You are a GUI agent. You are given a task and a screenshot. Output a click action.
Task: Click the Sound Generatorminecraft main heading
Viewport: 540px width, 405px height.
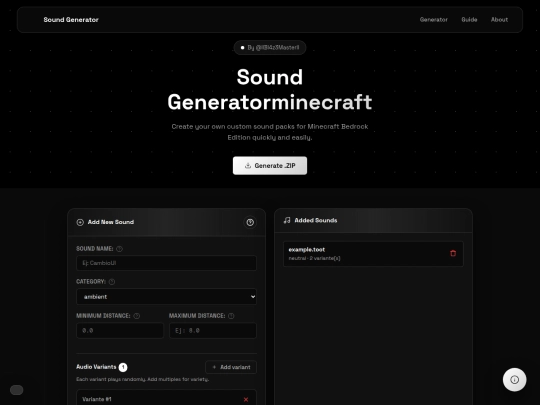tap(270, 89)
